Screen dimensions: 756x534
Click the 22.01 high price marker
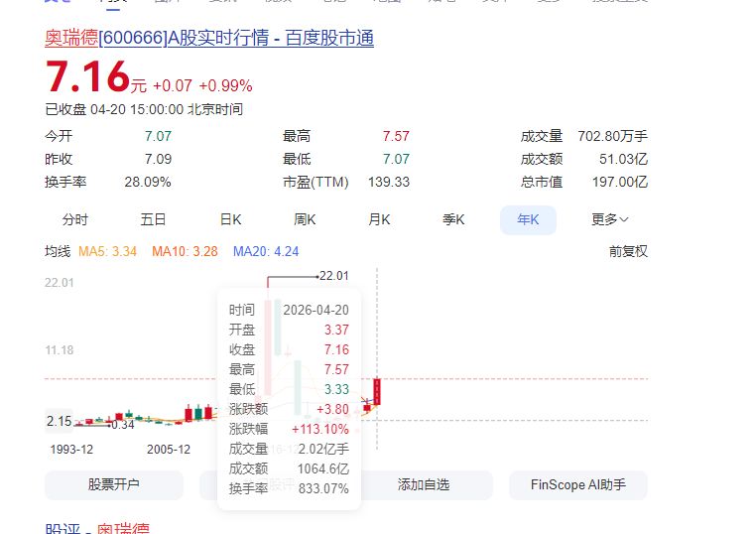(333, 275)
